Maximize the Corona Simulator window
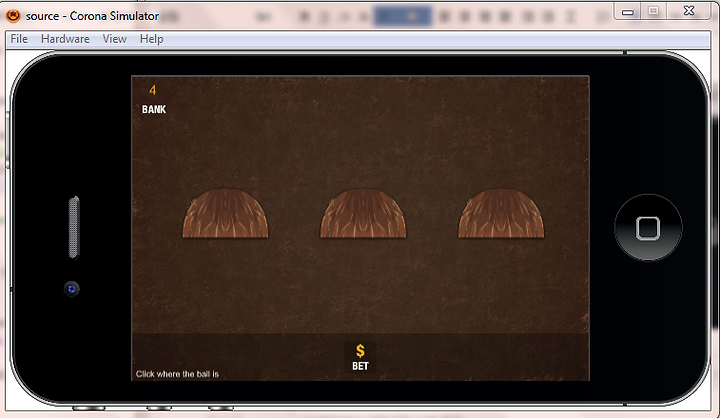This screenshot has height=418, width=720. point(653,11)
